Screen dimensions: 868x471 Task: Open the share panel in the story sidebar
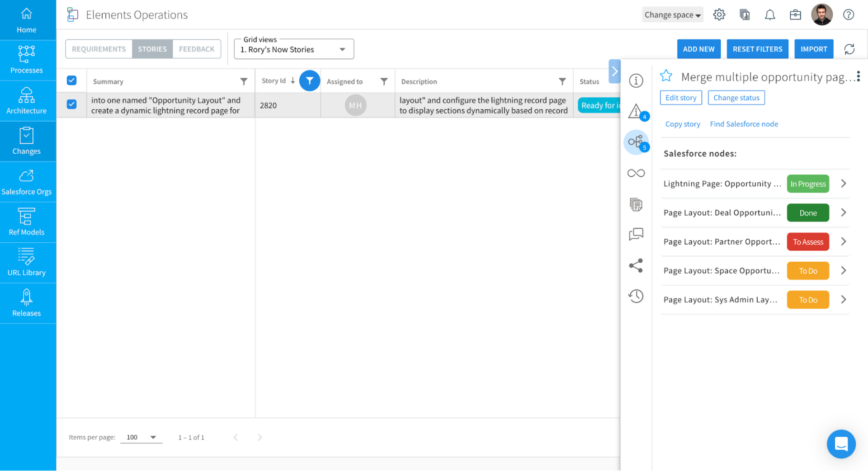636,265
